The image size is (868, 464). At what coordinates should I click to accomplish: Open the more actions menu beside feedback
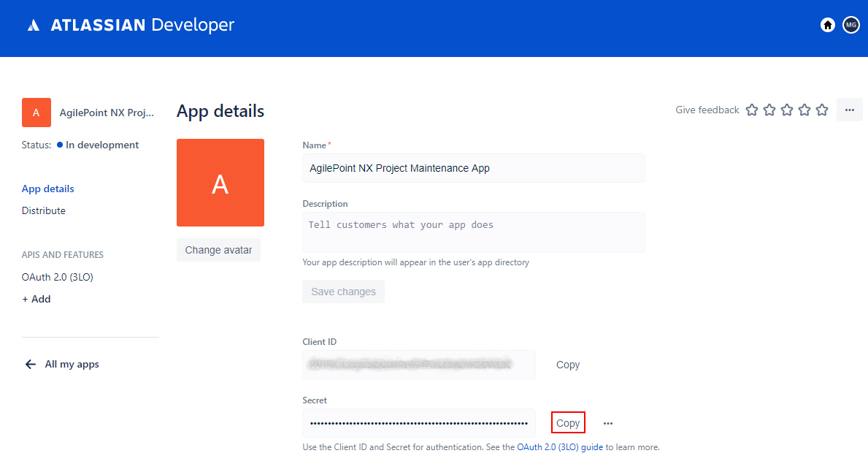(849, 110)
